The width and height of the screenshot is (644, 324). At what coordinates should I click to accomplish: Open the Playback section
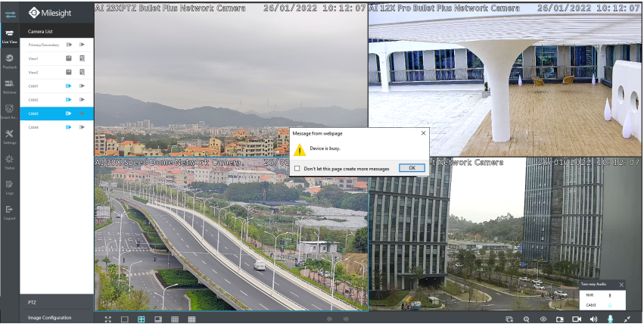(x=9, y=61)
